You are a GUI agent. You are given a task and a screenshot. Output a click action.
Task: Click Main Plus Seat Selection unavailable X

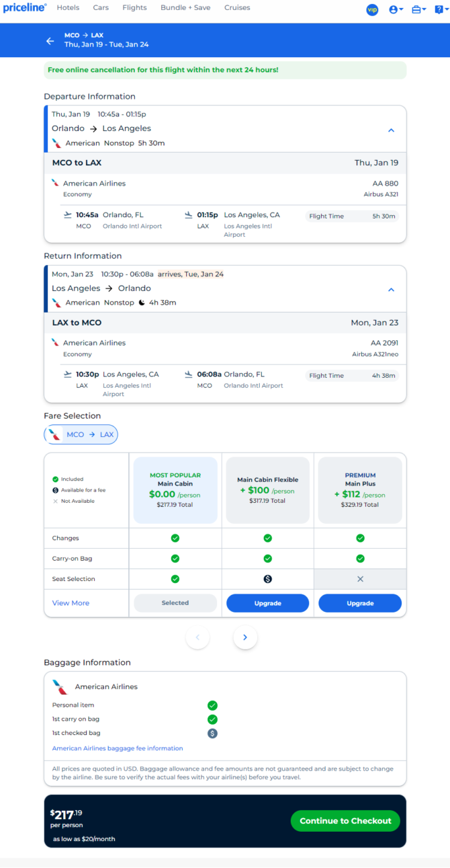(360, 579)
